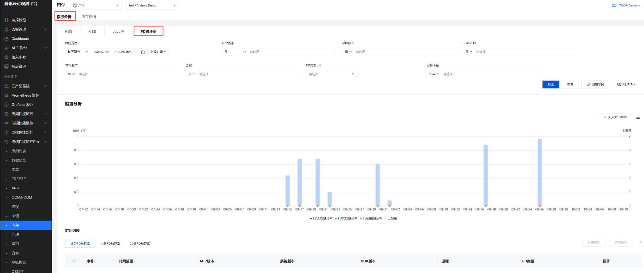Click the blue 搜索 button

click(x=551, y=85)
